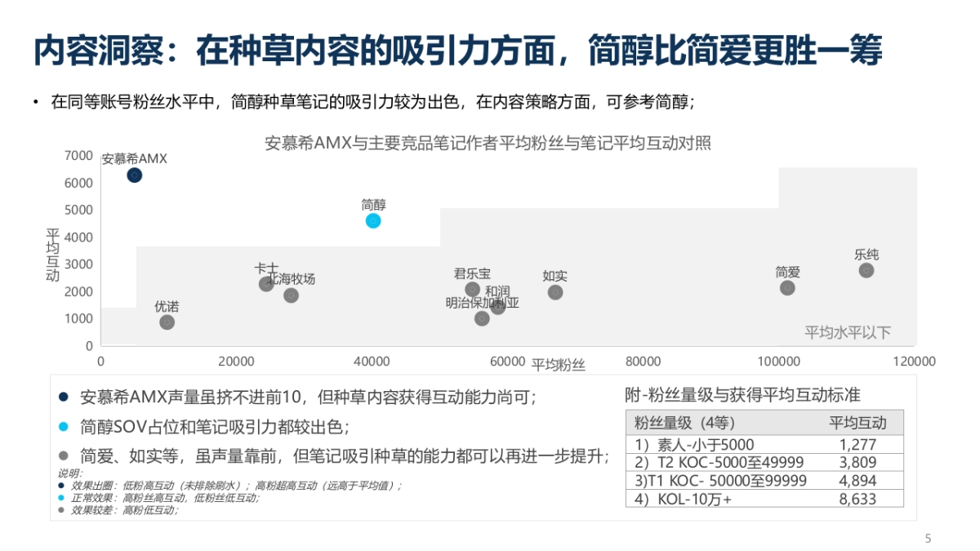This screenshot has height=551, width=980.
Task: Select the 乐纯 data point on the chart
Action: click(868, 270)
